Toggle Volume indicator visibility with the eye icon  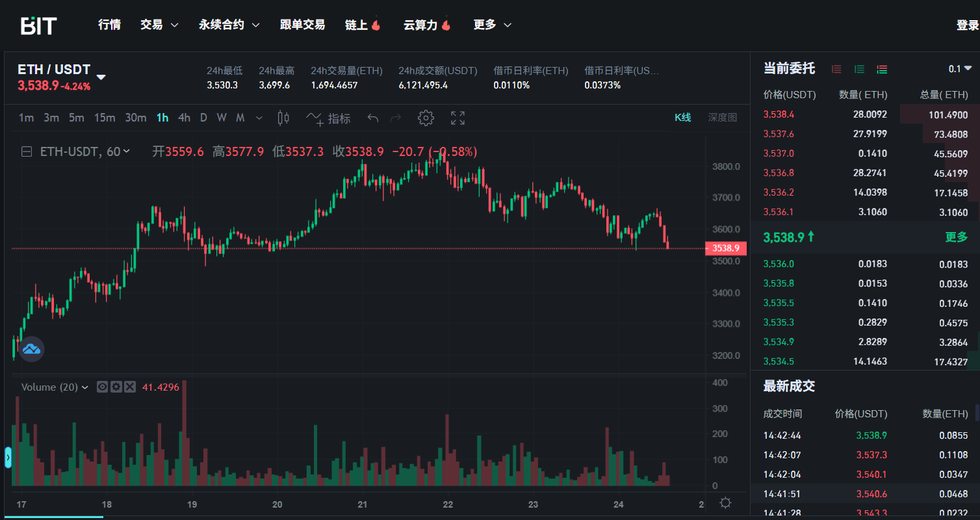[x=102, y=387]
